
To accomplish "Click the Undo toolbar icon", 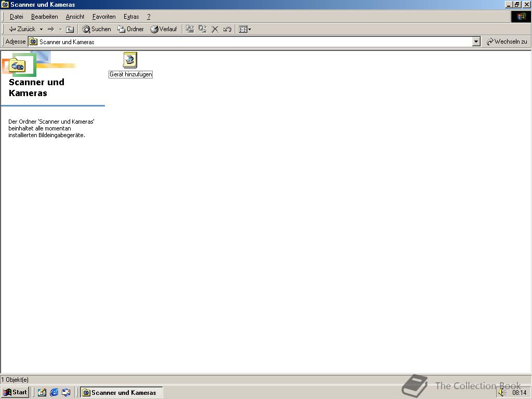I will tap(228, 29).
